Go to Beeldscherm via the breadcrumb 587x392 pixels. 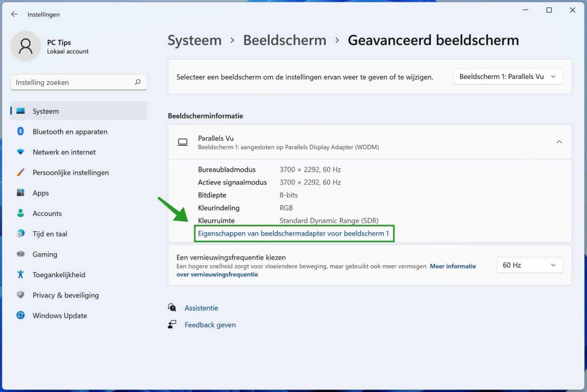point(284,40)
